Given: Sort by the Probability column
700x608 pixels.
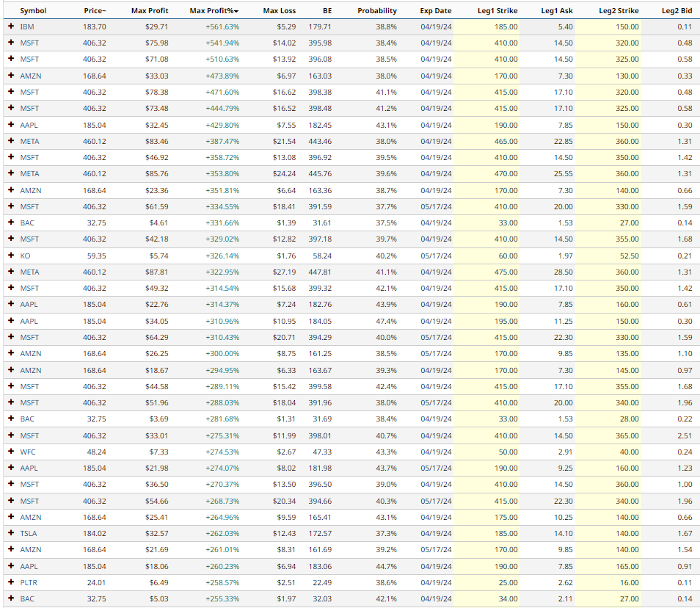Looking at the screenshot, I should (x=377, y=11).
